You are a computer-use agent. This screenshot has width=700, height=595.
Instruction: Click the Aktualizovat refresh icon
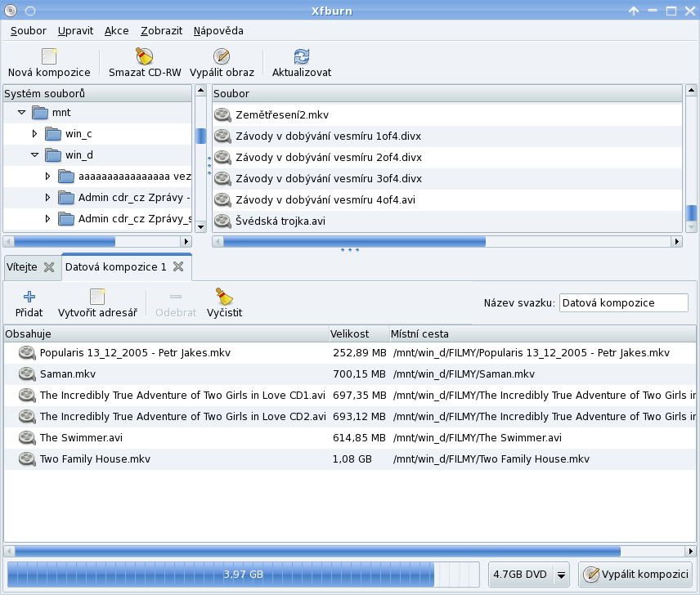pos(302,56)
